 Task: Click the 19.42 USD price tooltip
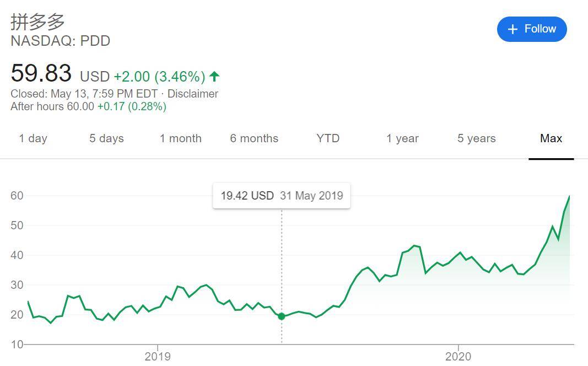[x=282, y=196]
